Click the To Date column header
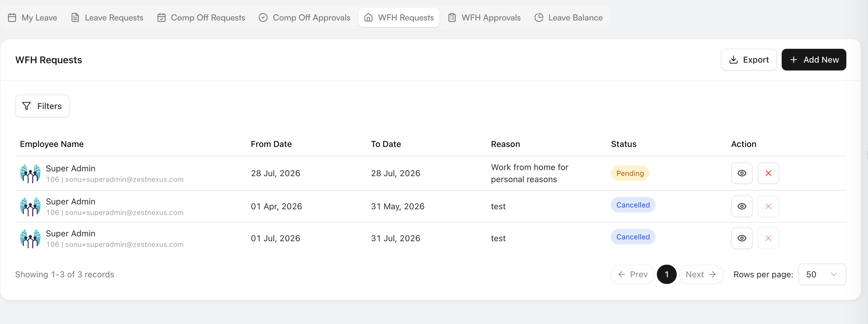 (x=386, y=144)
